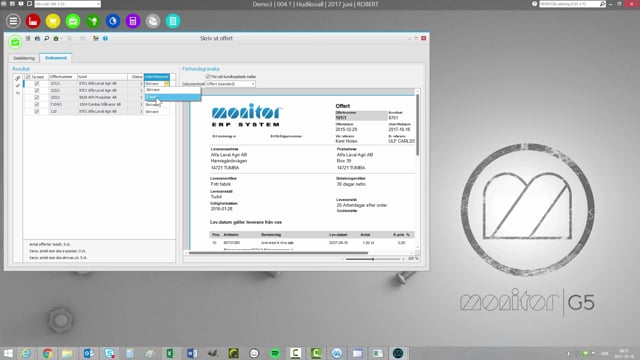Open Google Chrome from the taskbar
Screen dimensions: 640x360
[x=47, y=353]
